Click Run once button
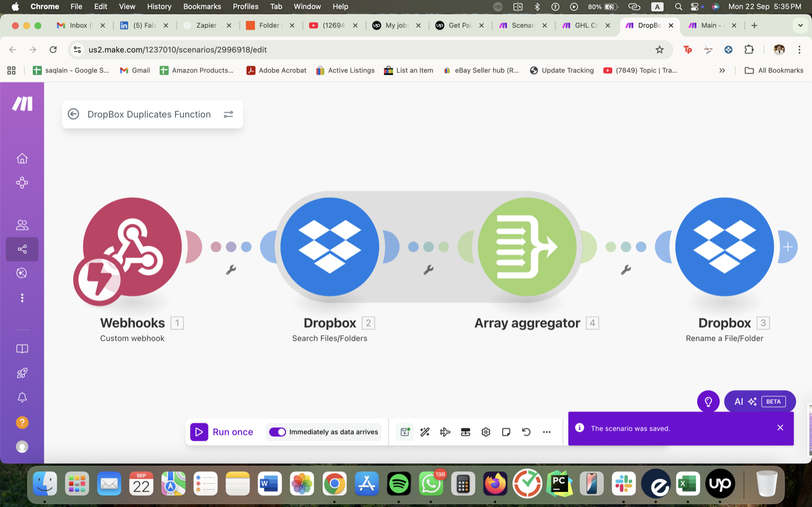The height and width of the screenshot is (507, 812). 222,432
